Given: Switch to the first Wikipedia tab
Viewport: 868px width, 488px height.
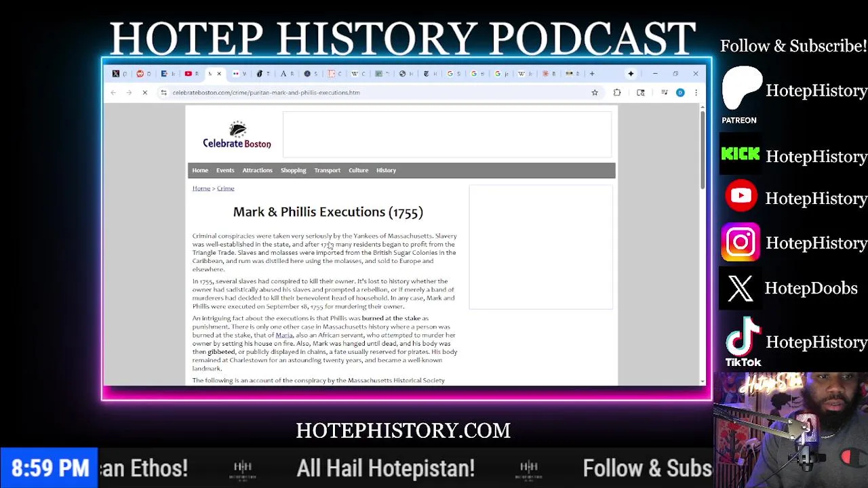Looking at the screenshot, I should (x=358, y=73).
